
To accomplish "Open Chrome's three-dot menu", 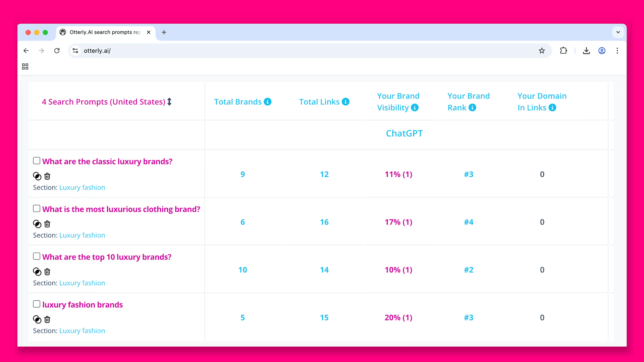I will click(617, 51).
